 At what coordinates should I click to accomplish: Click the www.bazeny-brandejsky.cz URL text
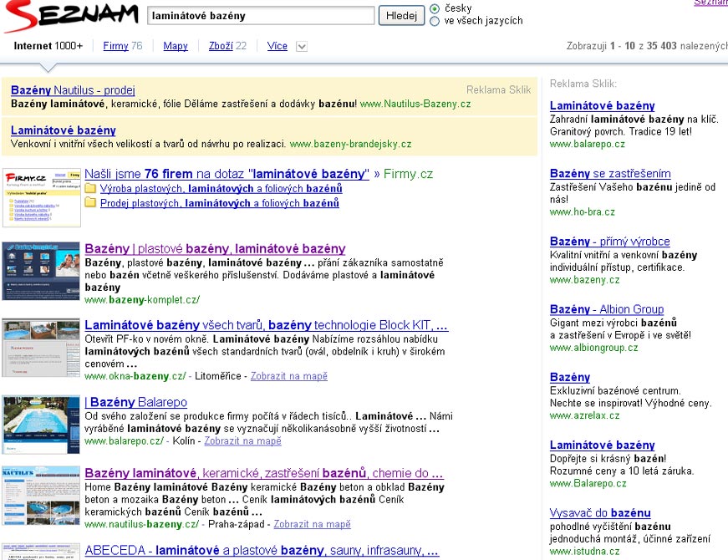(x=350, y=144)
